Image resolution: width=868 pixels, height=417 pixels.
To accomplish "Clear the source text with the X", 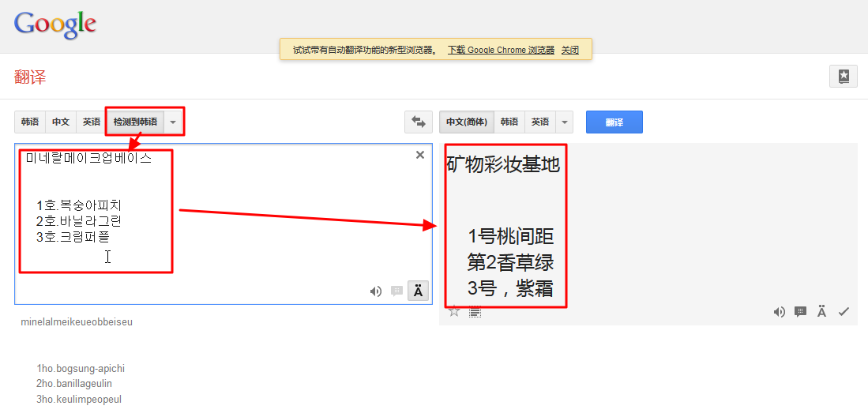I will coord(420,155).
